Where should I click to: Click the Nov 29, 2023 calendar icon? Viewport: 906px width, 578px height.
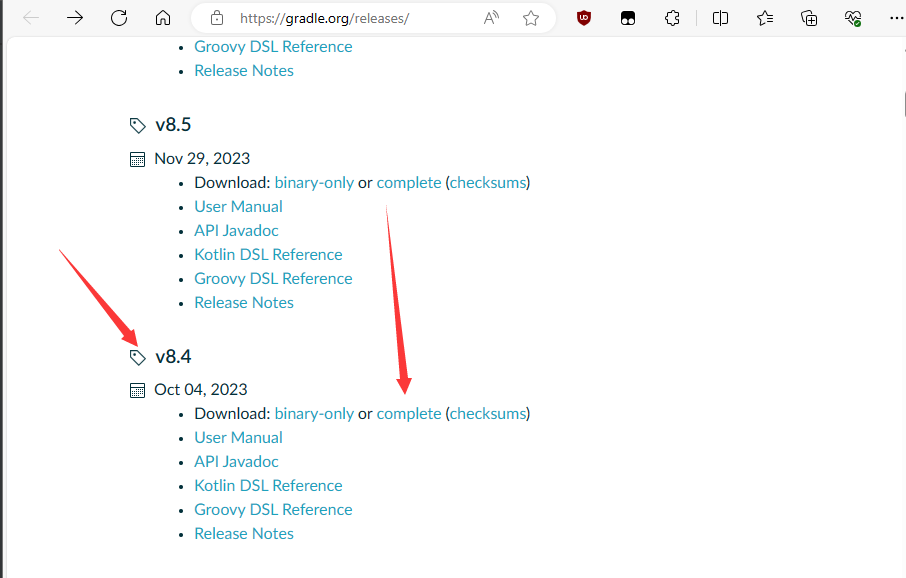pos(138,159)
